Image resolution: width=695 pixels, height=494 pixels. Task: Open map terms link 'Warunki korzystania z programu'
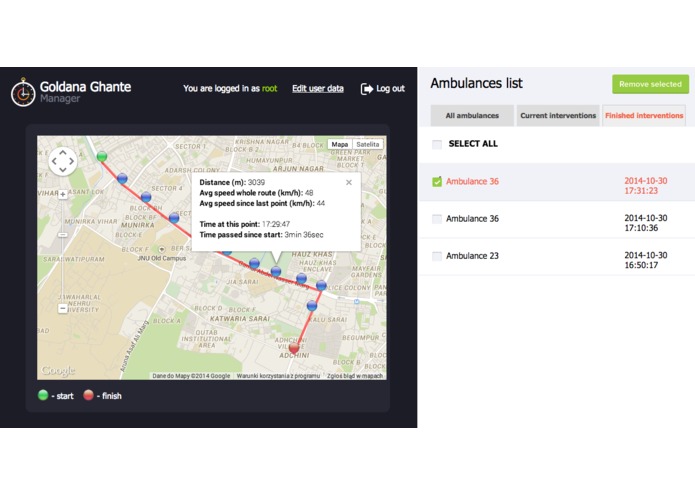278,376
